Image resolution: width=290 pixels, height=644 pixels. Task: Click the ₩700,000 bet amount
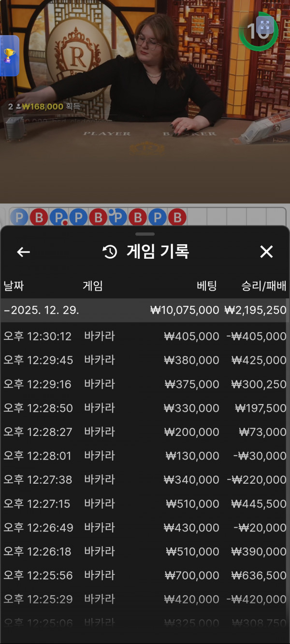click(191, 575)
